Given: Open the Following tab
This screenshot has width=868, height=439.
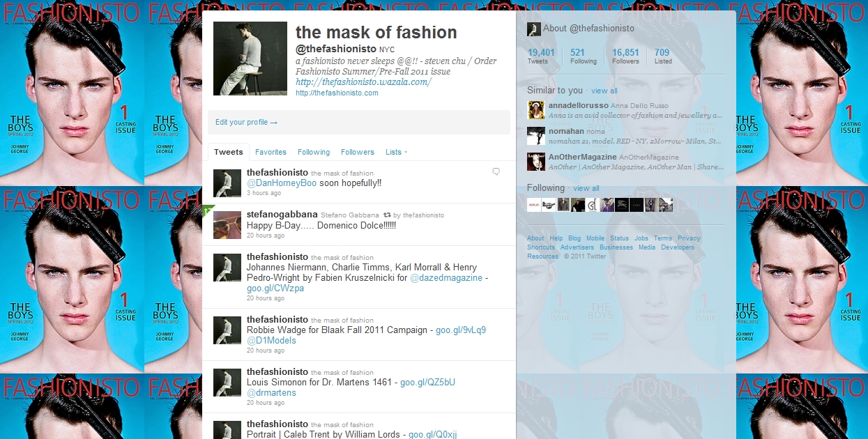Looking at the screenshot, I should pos(314,152).
